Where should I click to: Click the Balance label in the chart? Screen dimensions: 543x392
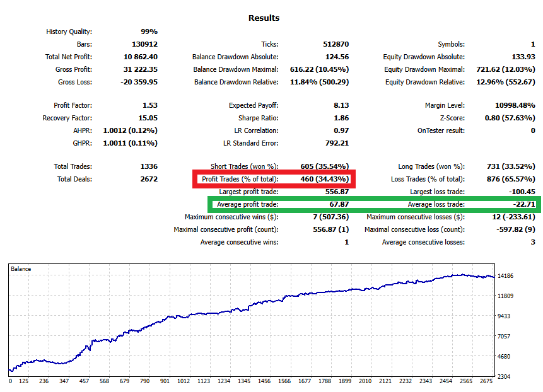coord(21,269)
